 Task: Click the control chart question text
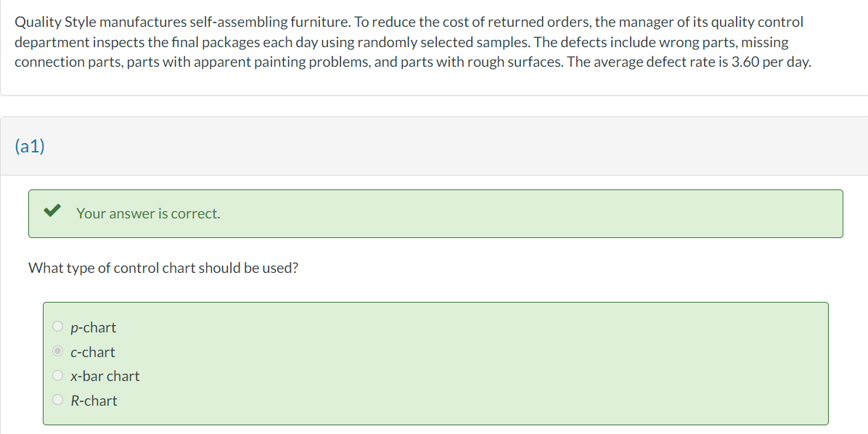click(x=163, y=268)
